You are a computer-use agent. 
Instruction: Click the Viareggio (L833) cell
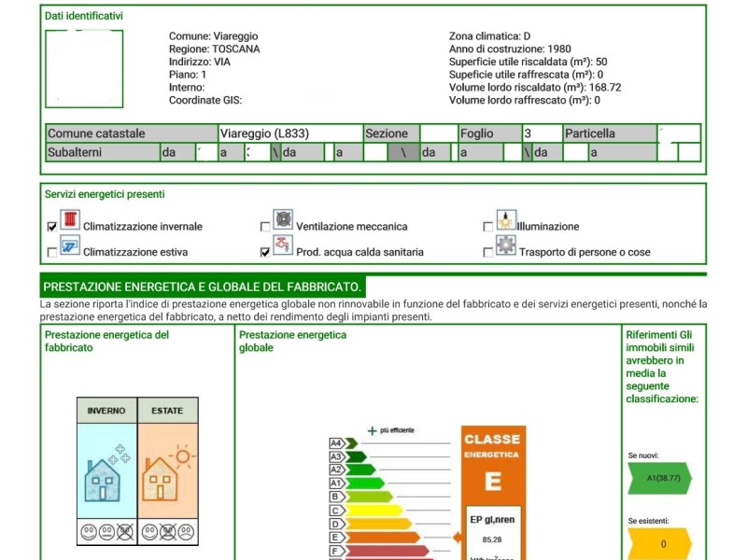[x=290, y=133]
